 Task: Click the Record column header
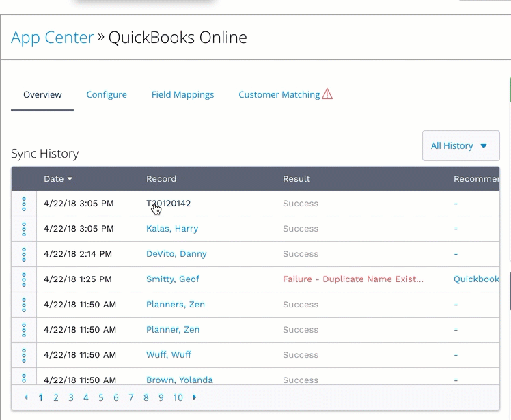161,178
